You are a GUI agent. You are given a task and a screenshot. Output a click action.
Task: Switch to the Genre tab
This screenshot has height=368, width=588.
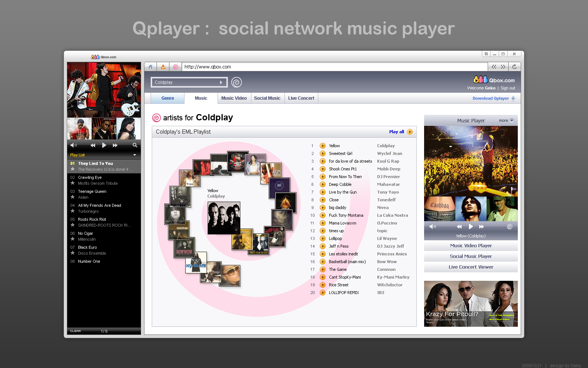click(x=168, y=98)
